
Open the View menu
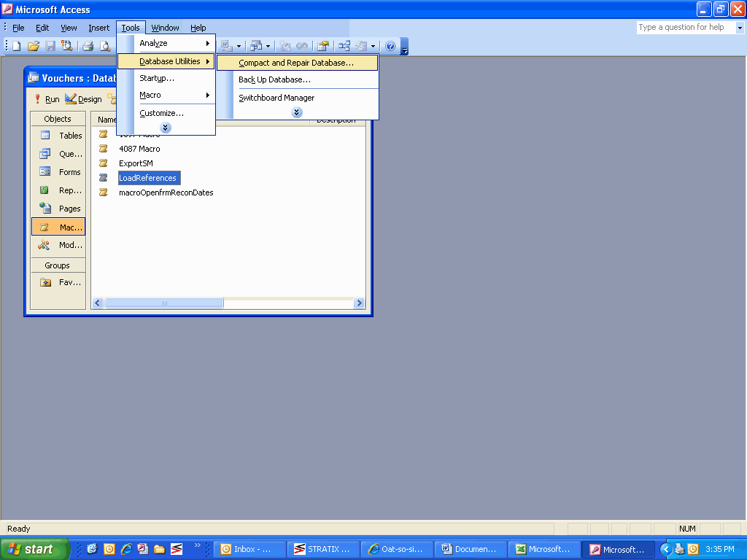[69, 28]
